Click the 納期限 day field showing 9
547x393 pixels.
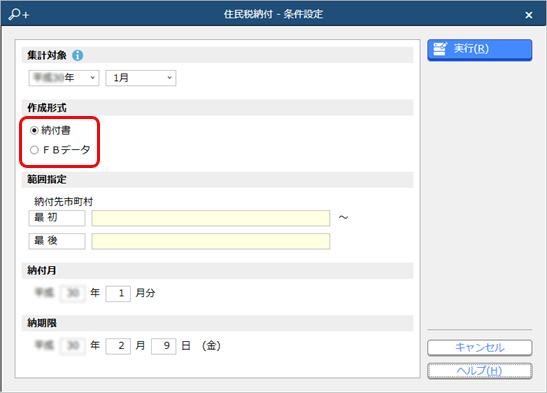164,346
